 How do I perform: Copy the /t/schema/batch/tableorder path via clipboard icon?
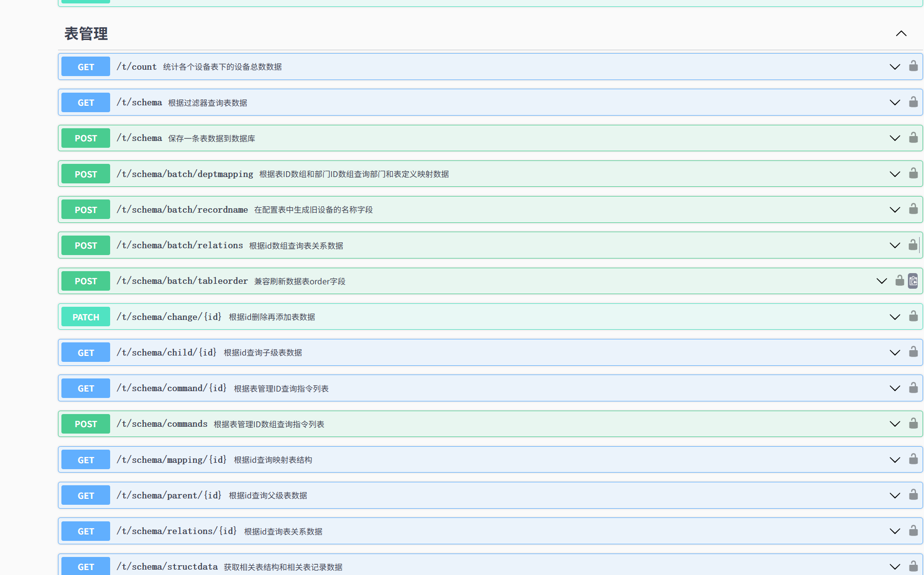pos(913,281)
